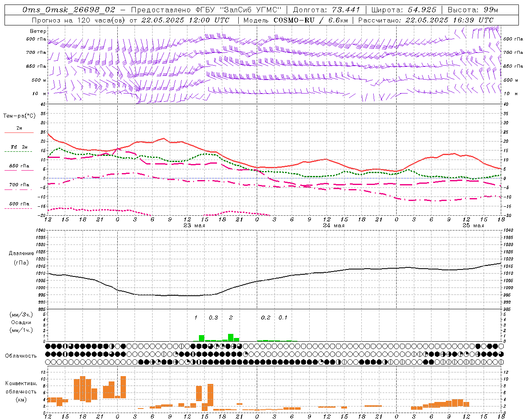This screenshot has height=420, width=525.
Task: Click the Ветер wind panel label
Action: [x=38, y=31]
